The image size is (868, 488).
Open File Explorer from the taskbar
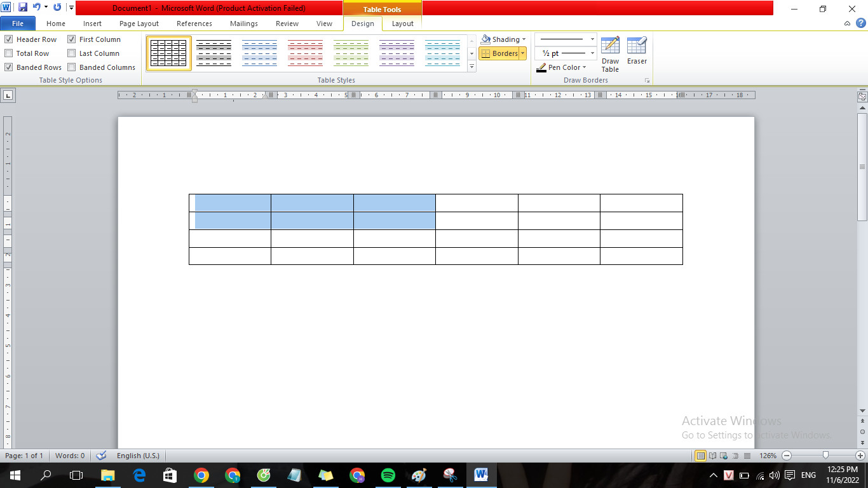click(108, 475)
